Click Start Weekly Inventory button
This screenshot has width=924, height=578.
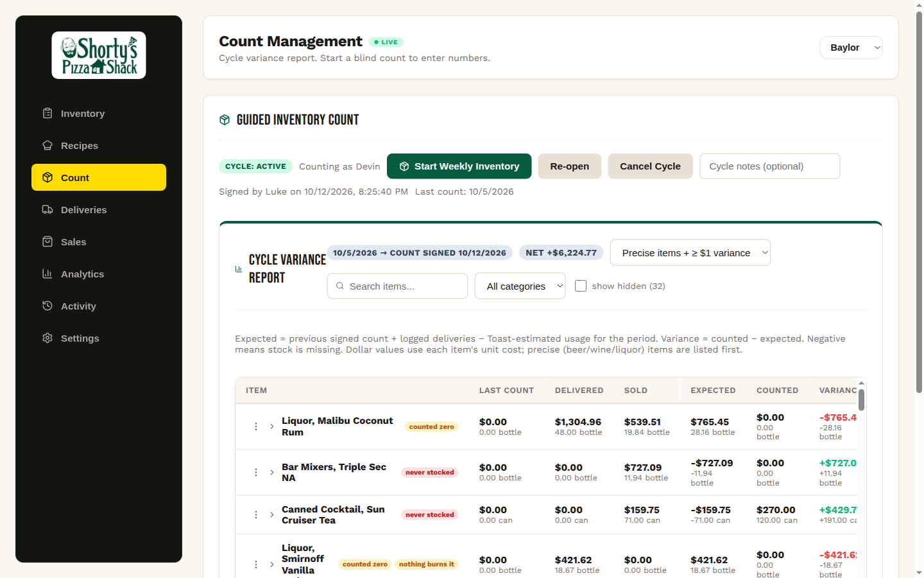pyautogui.click(x=459, y=166)
